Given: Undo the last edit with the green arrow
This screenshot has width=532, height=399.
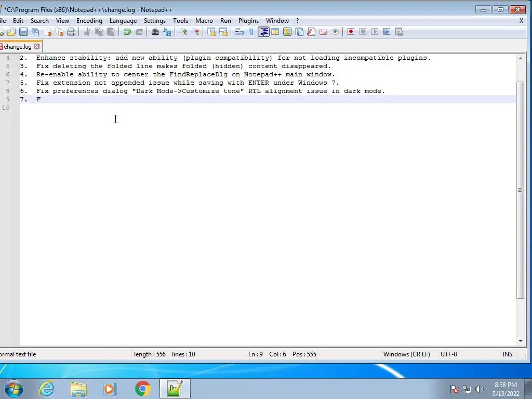Looking at the screenshot, I should (127, 32).
